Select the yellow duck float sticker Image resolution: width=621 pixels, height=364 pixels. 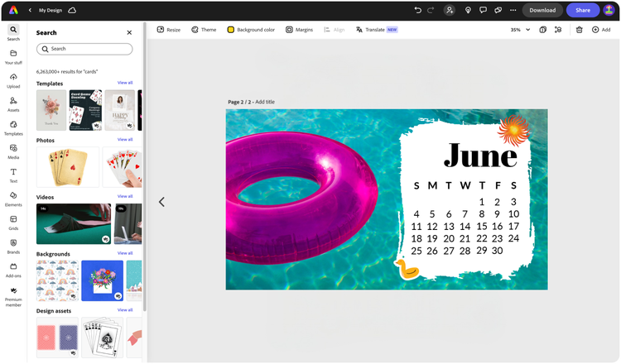pos(407,270)
